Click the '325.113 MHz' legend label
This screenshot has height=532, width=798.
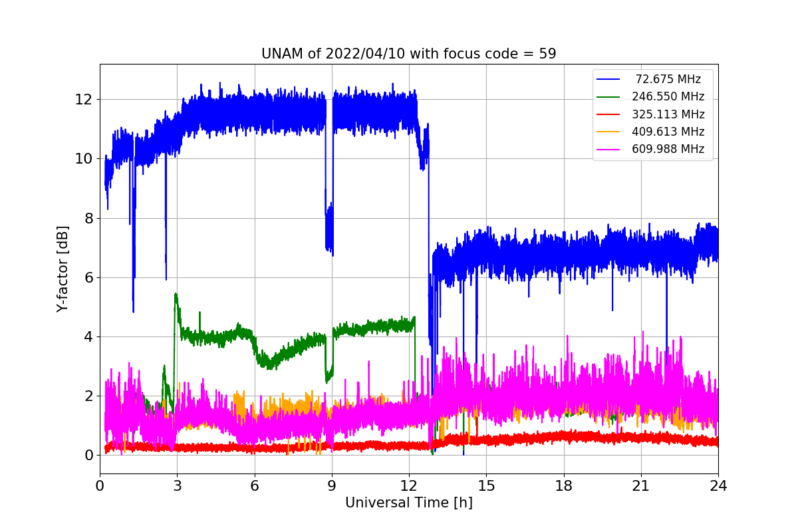[x=668, y=114]
